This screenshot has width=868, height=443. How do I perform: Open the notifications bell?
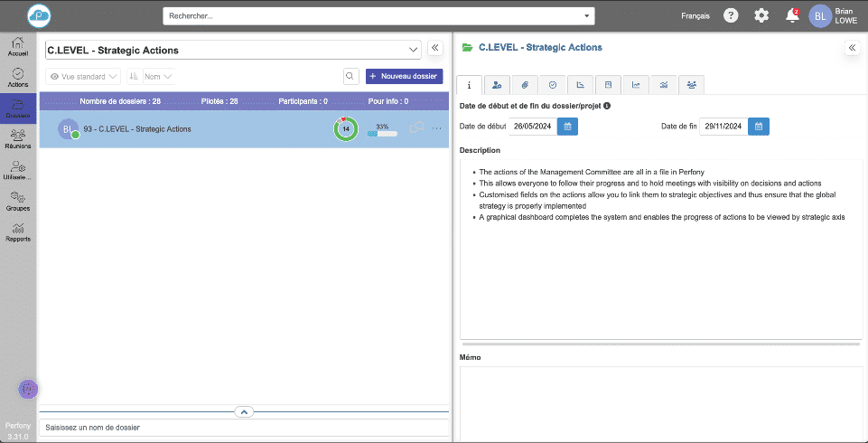[x=792, y=15]
